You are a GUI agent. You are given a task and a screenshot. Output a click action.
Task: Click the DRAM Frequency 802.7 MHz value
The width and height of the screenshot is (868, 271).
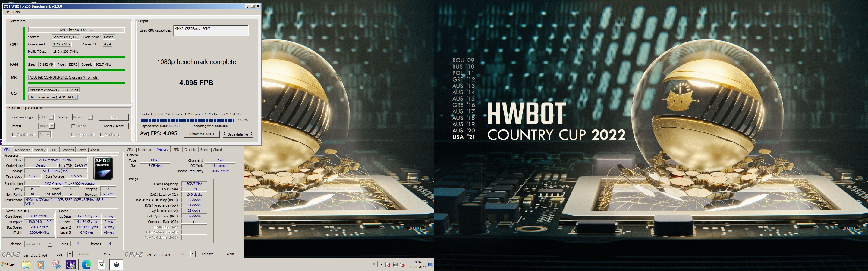(x=194, y=184)
